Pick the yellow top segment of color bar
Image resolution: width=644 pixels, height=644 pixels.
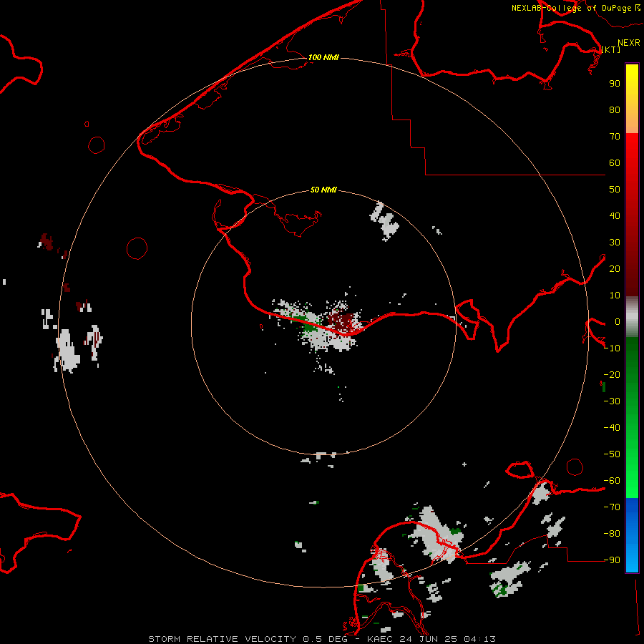(x=632, y=98)
